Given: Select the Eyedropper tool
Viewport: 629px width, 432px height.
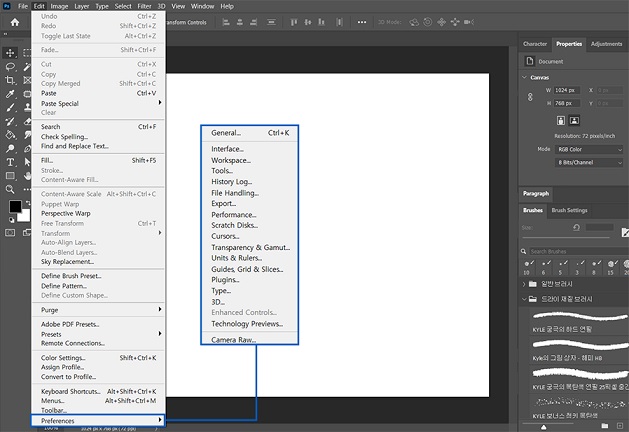Looking at the screenshot, I should coord(10,94).
